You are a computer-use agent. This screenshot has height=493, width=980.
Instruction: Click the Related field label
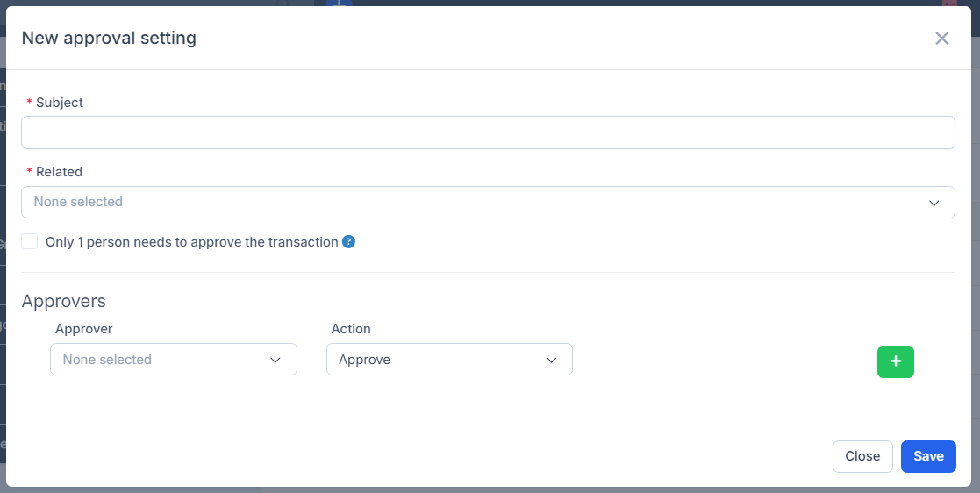tap(59, 172)
